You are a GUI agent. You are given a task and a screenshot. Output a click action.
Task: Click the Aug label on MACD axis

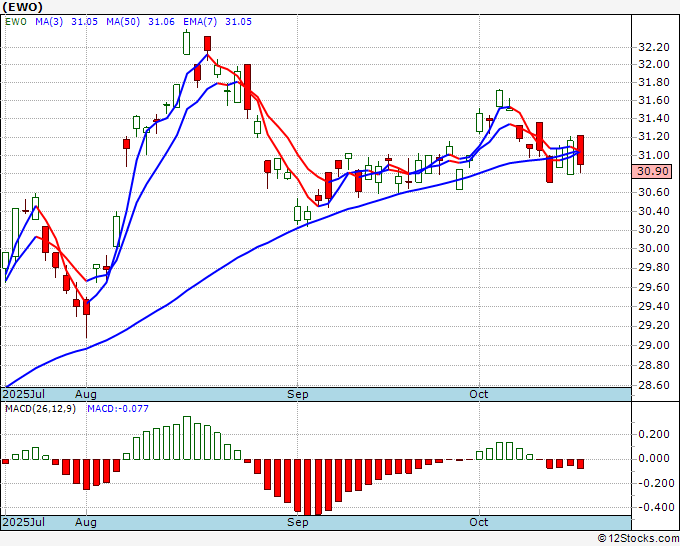(x=85, y=522)
